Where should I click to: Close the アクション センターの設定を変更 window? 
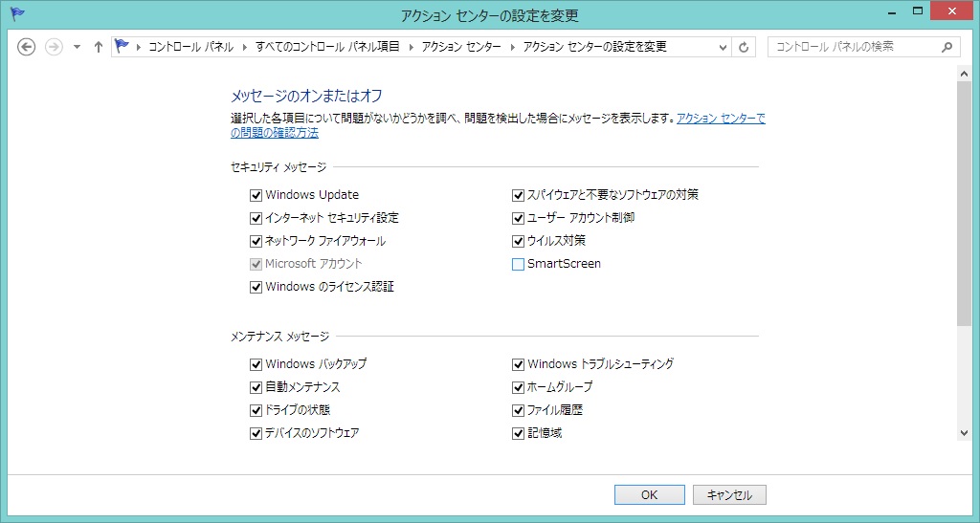tap(952, 11)
